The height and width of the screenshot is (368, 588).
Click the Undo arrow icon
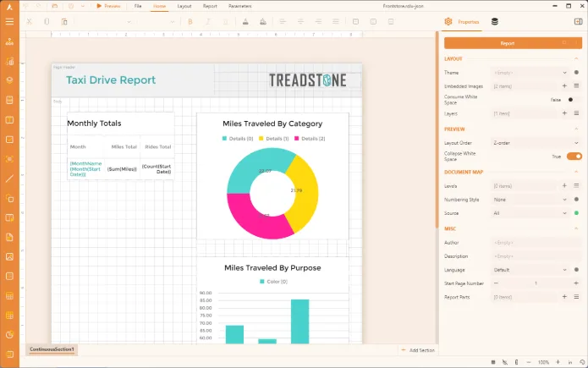(x=25, y=6)
